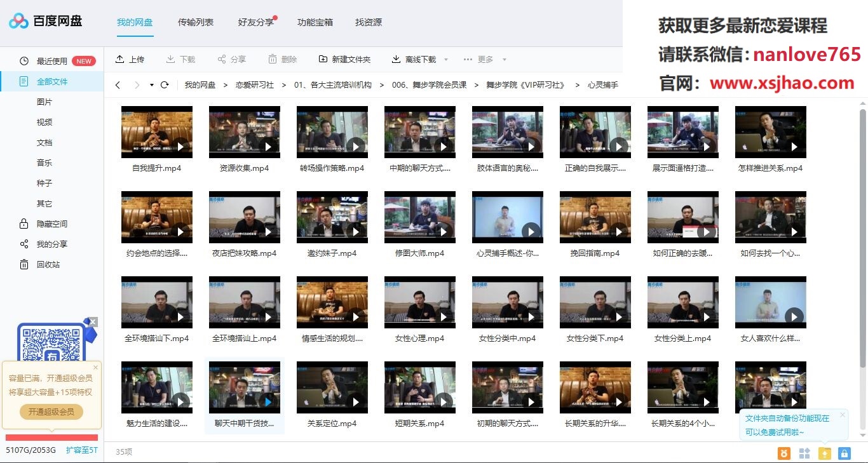Click the 开通超级会员 button
Screen dimensions: 868x463
(x=51, y=412)
